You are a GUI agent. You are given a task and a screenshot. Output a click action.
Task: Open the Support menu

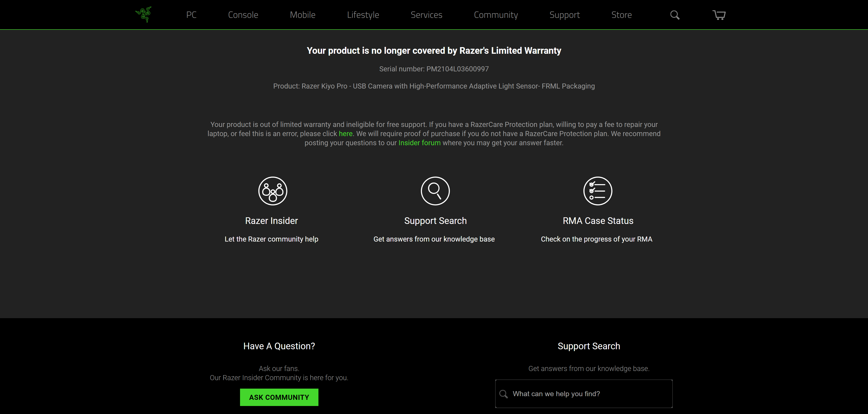[564, 15]
